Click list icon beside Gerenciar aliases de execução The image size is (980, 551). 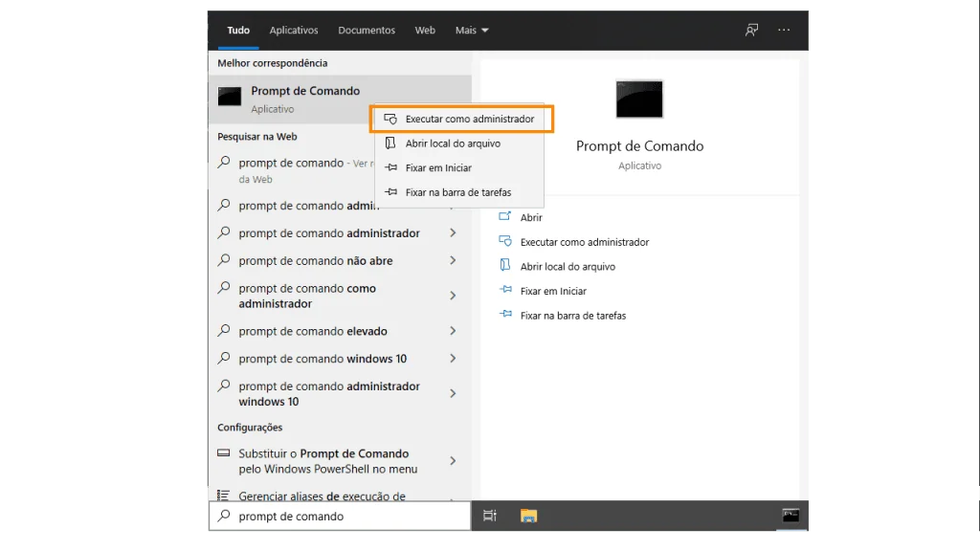(x=223, y=495)
